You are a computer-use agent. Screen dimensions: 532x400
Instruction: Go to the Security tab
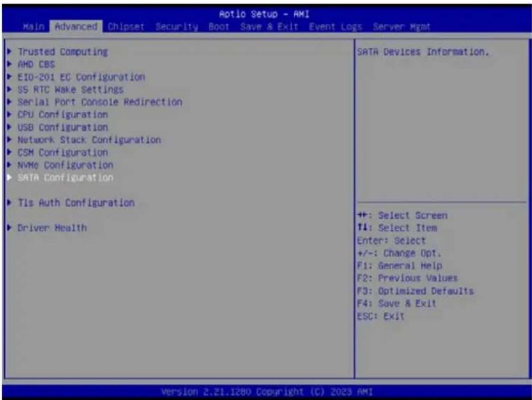point(177,27)
